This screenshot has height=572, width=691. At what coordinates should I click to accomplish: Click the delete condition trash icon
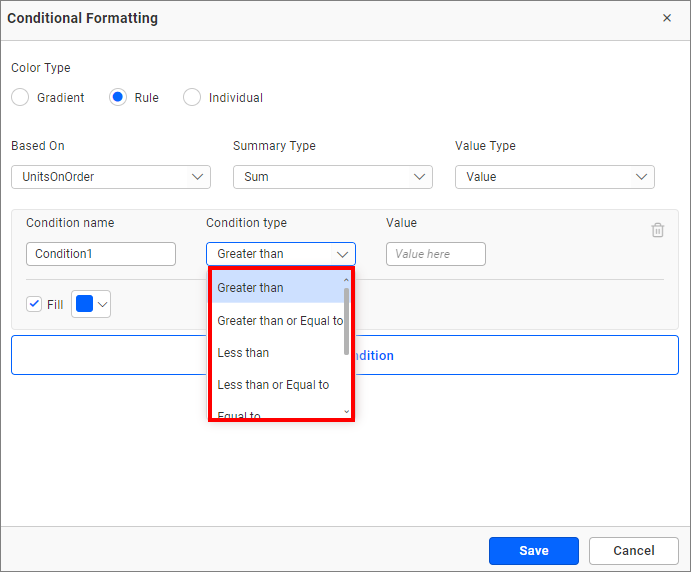[658, 230]
